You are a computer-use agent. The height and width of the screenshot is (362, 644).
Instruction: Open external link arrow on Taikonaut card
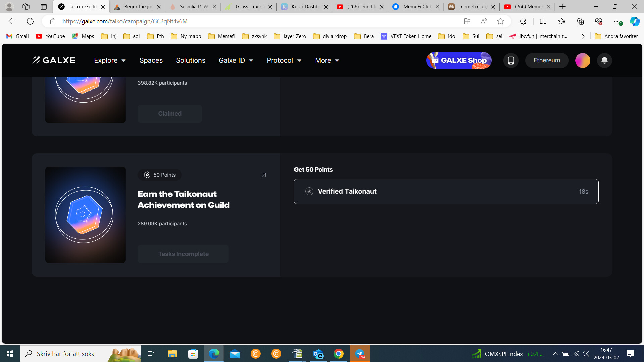point(264,175)
